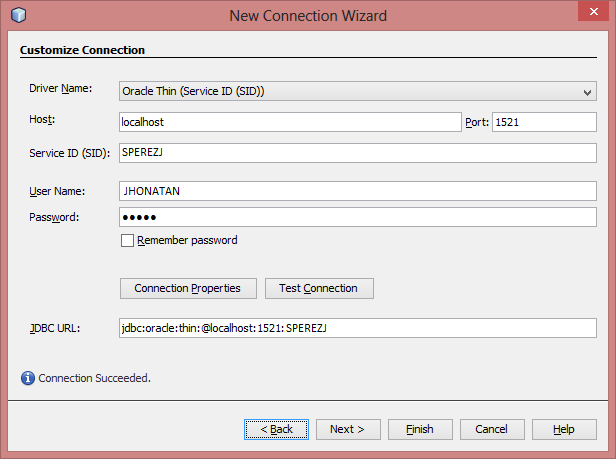Cancel the connection wizard
The image size is (616, 459).
(492, 429)
